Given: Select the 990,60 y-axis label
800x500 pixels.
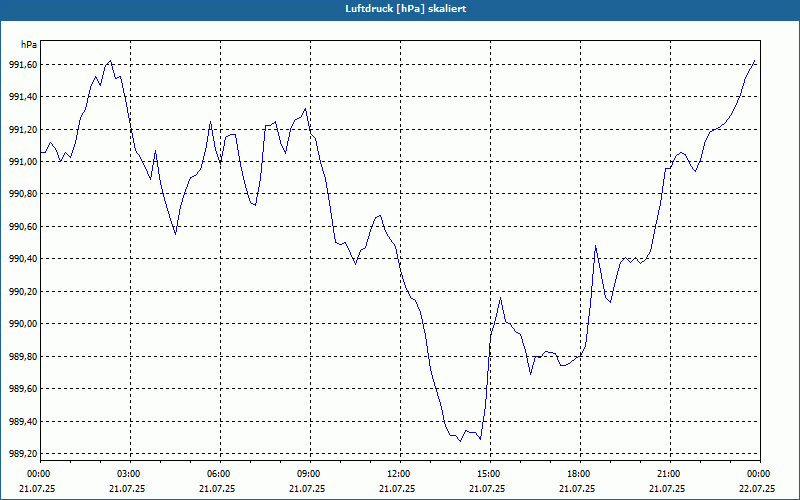Looking at the screenshot, I should [23, 227].
